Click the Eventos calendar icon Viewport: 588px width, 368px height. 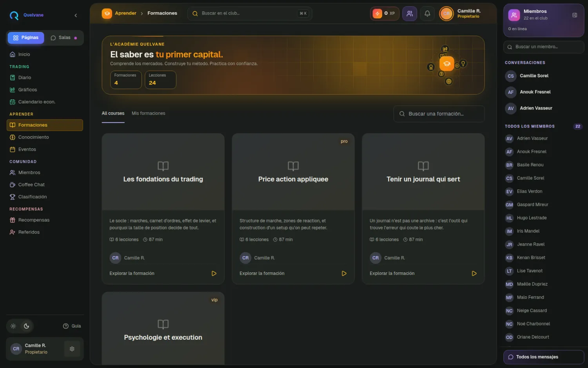click(x=13, y=149)
